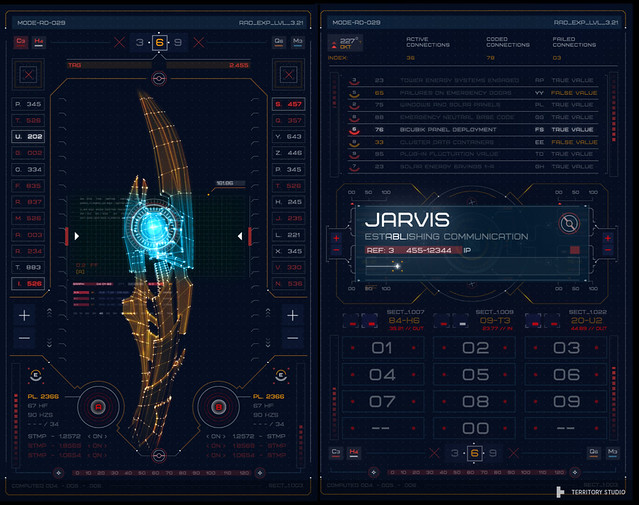Viewport: 639px width, 505px height.
Task: Select the highlighted 6 tab in top selector
Action: (158, 42)
